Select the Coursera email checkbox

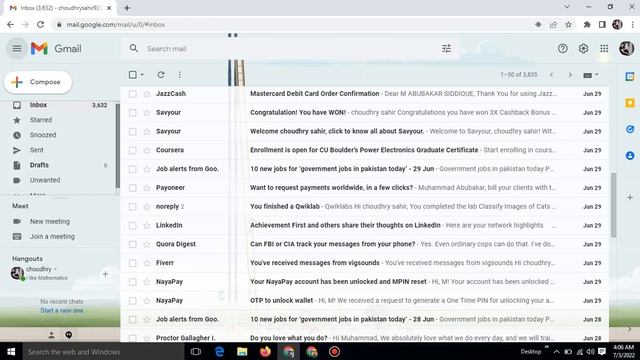(133, 150)
